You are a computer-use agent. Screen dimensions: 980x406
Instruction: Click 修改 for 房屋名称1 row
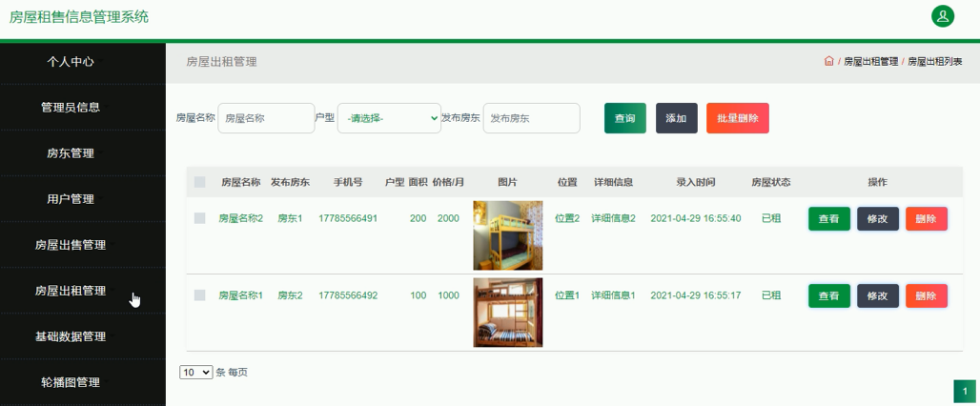click(877, 296)
